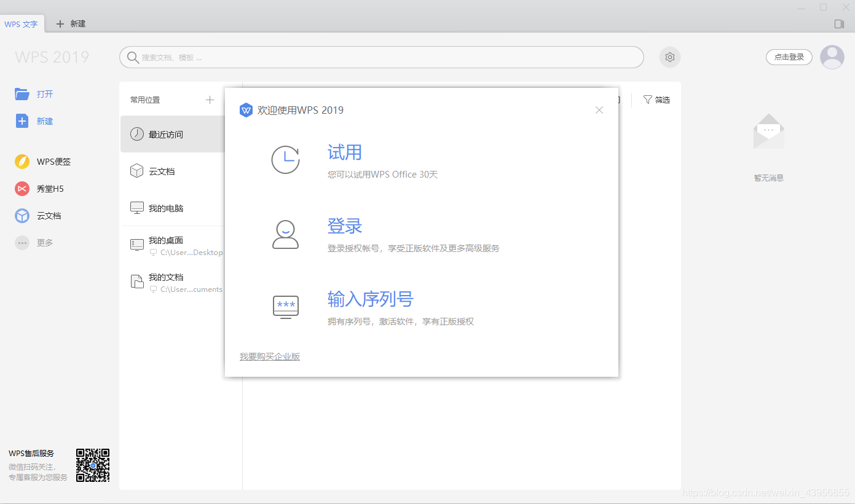Choose 试用 trial option in dialog
This screenshot has height=504, width=855.
[345, 152]
